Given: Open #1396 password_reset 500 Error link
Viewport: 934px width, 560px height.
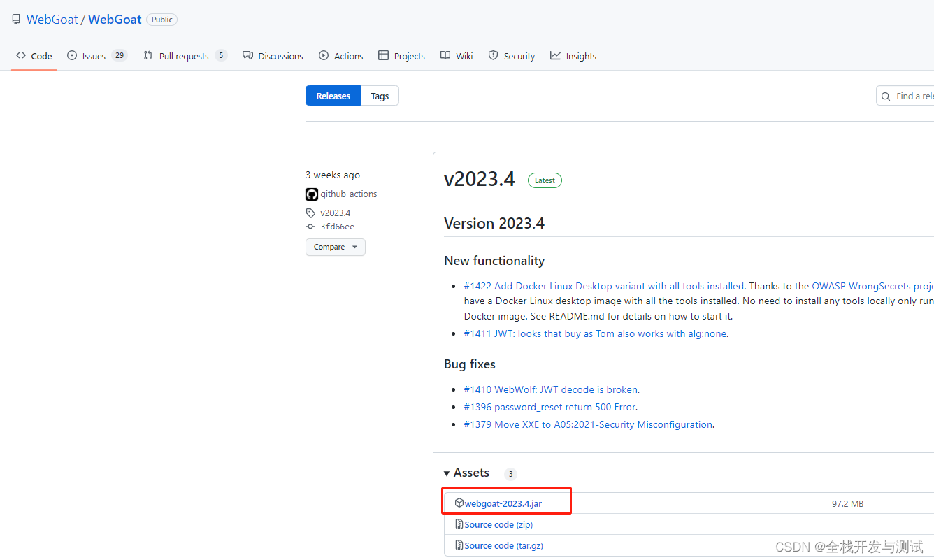Looking at the screenshot, I should [x=549, y=407].
